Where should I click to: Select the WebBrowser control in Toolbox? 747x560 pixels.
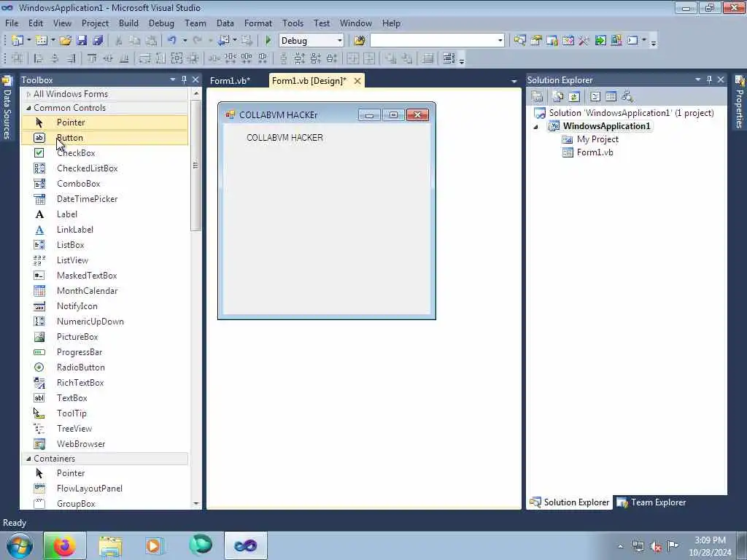coord(104,444)
